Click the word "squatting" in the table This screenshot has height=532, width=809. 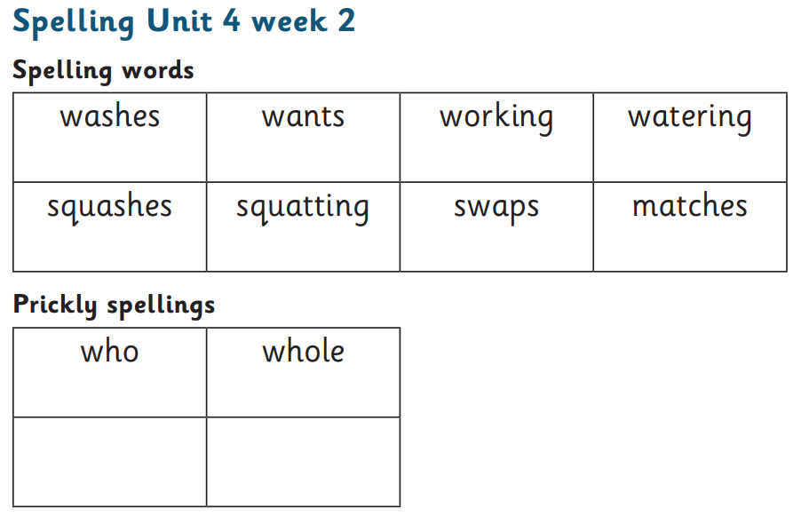coord(303,208)
